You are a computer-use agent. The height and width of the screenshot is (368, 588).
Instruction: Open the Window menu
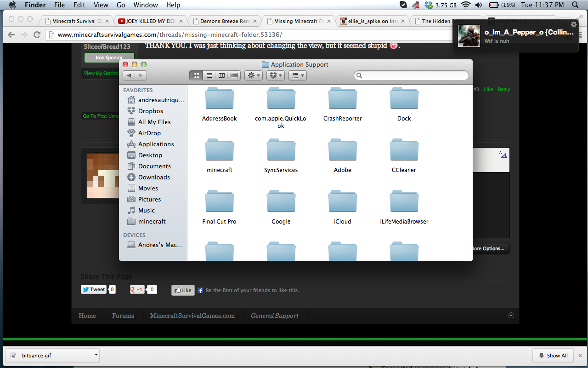coord(145,5)
